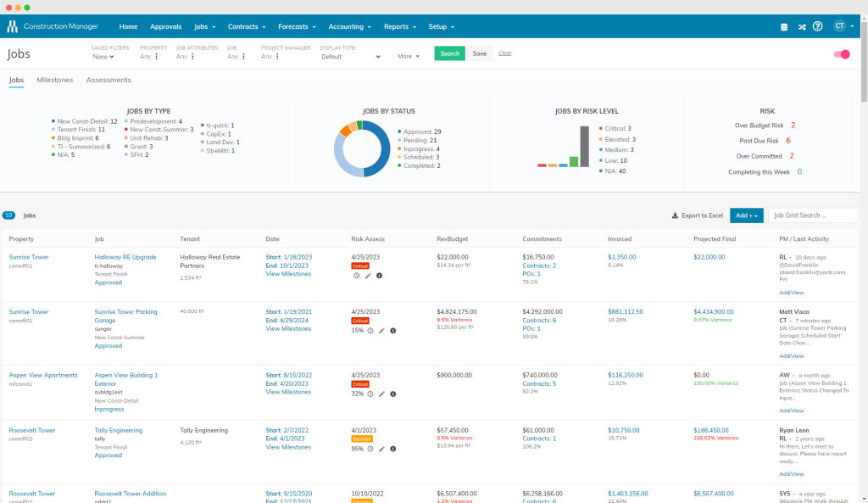This screenshot has height=503, width=868.
Task: Open the Contracts menu dropdown
Action: tap(247, 26)
